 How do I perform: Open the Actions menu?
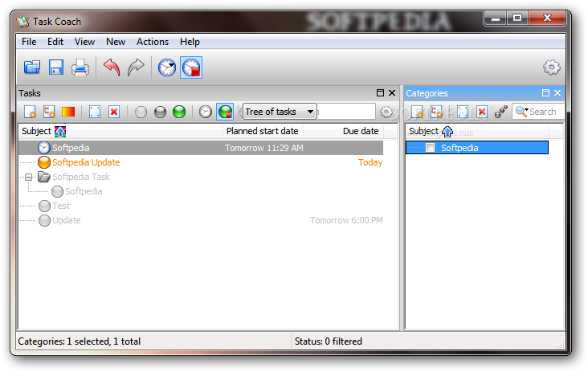153,42
